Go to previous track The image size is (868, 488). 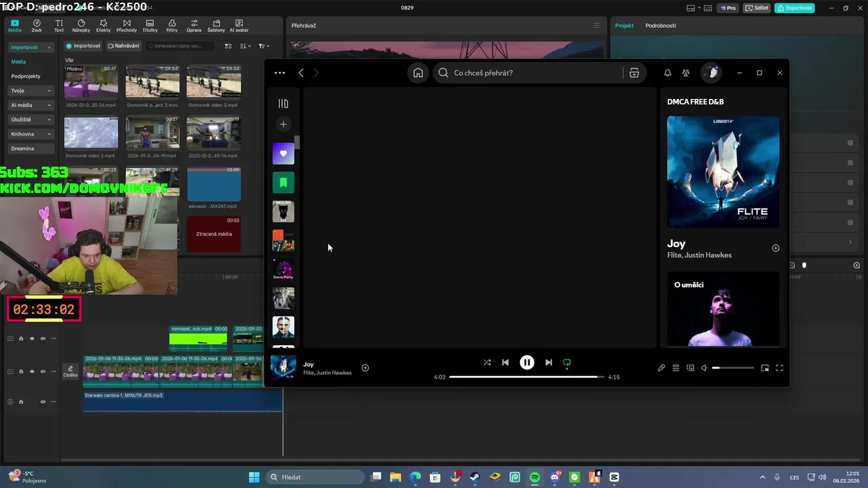point(505,363)
